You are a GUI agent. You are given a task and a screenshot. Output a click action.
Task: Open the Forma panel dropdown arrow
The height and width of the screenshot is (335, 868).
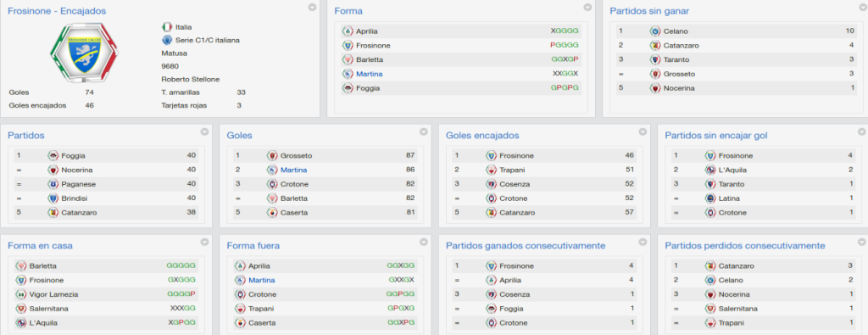tap(587, 7)
